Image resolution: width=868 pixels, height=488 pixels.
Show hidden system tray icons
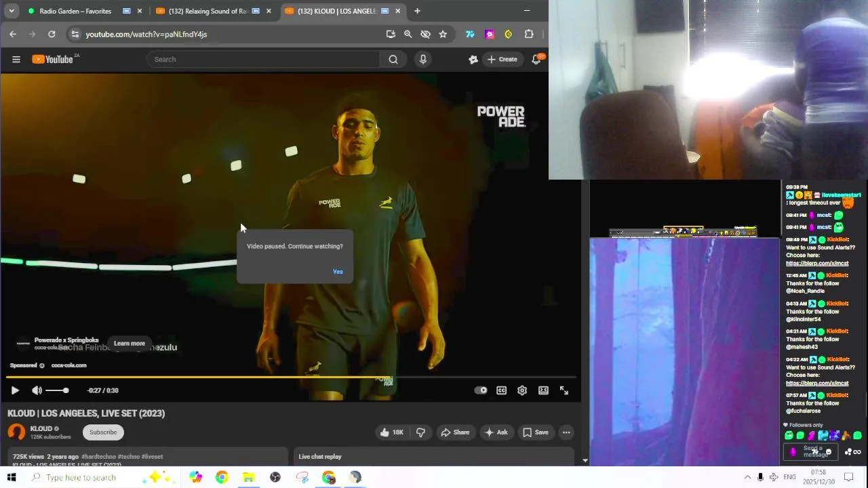747,477
